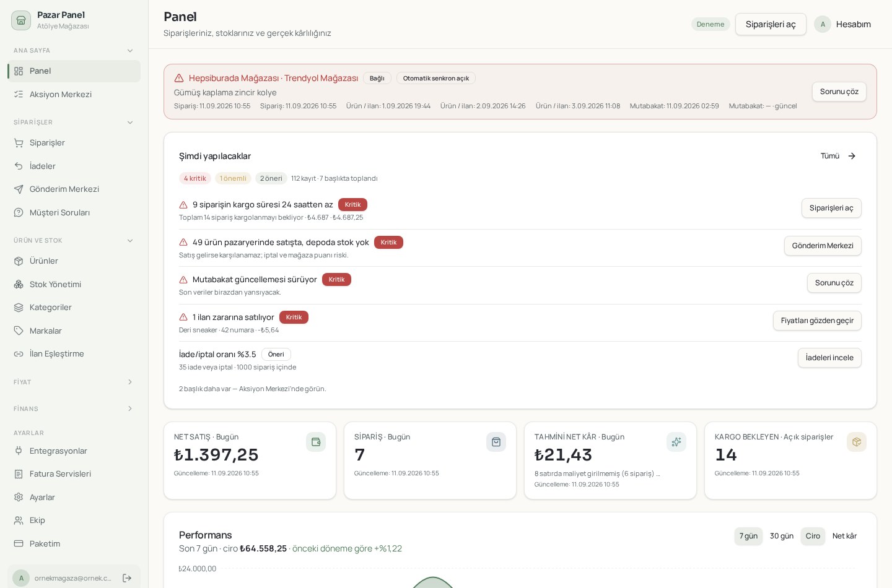The image size is (892, 588).
Task: Click the Kategoriler layers icon
Action: coord(19,308)
